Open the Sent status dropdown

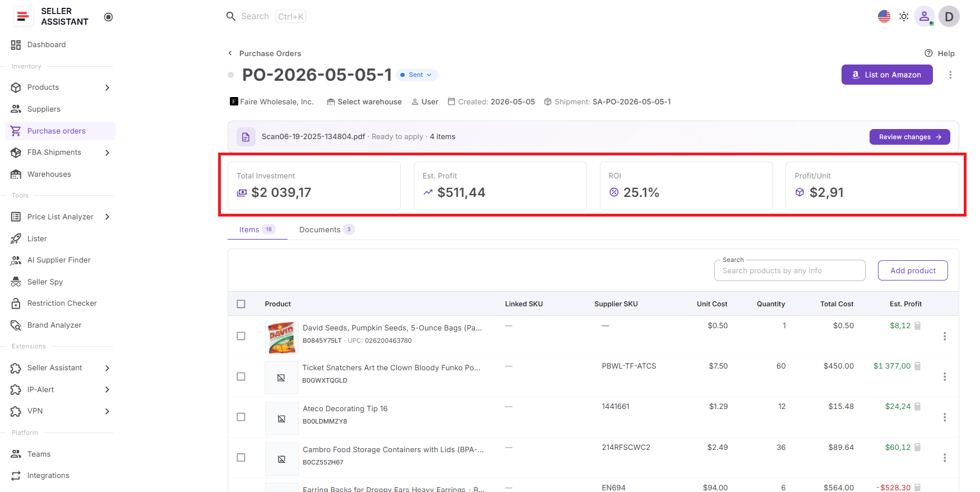tap(417, 75)
